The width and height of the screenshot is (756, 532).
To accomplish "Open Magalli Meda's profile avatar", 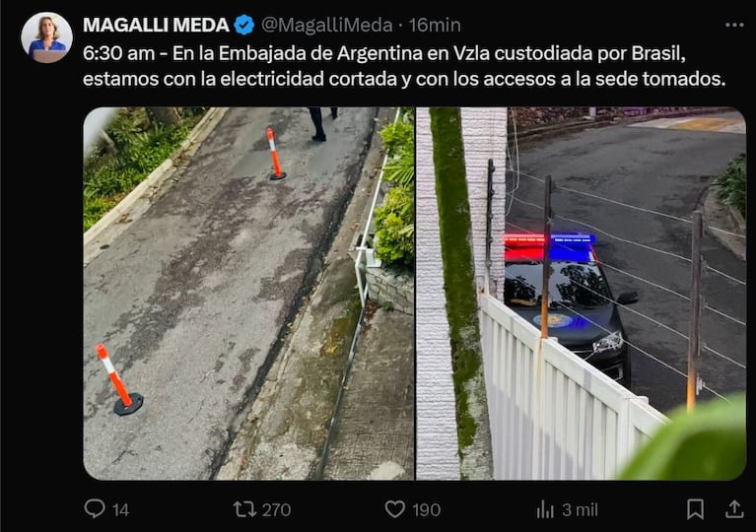I will coord(46,37).
